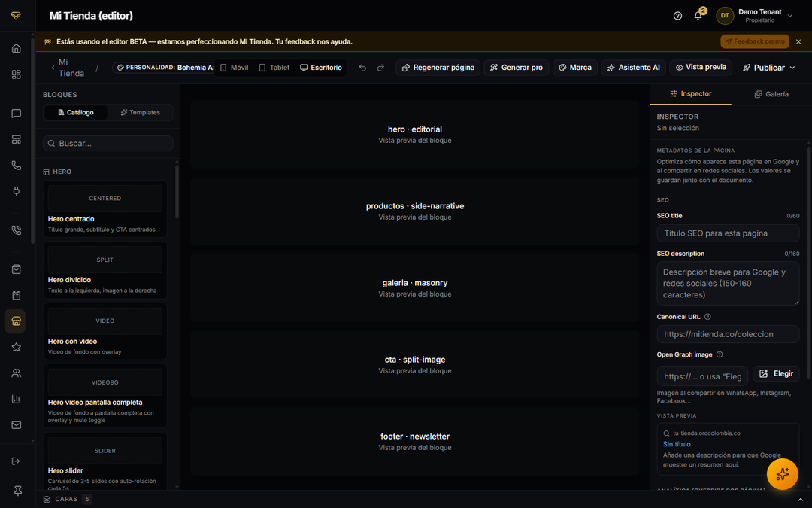Select the cta · split-image block

pos(414,364)
